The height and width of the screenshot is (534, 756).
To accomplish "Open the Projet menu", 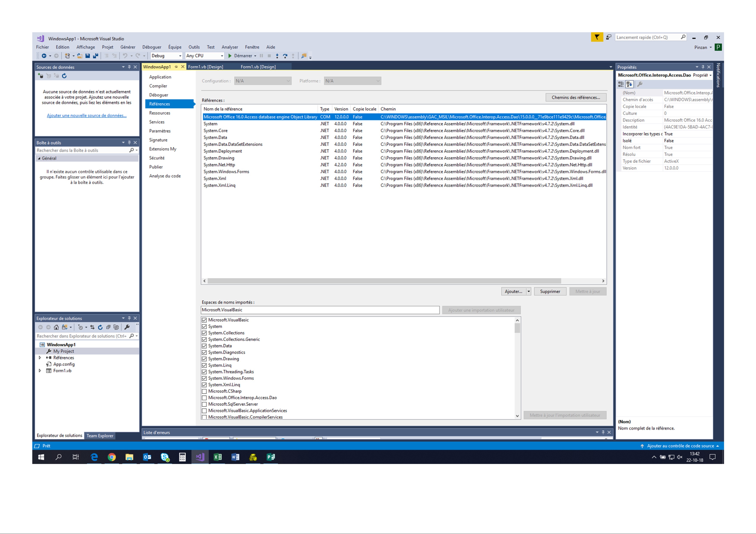I will pos(107,47).
